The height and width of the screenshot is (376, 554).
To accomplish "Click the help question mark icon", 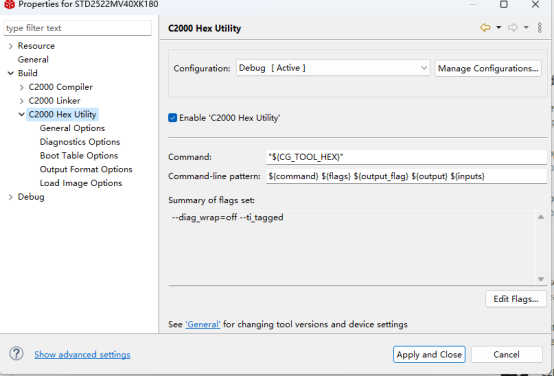I will coord(16,354).
